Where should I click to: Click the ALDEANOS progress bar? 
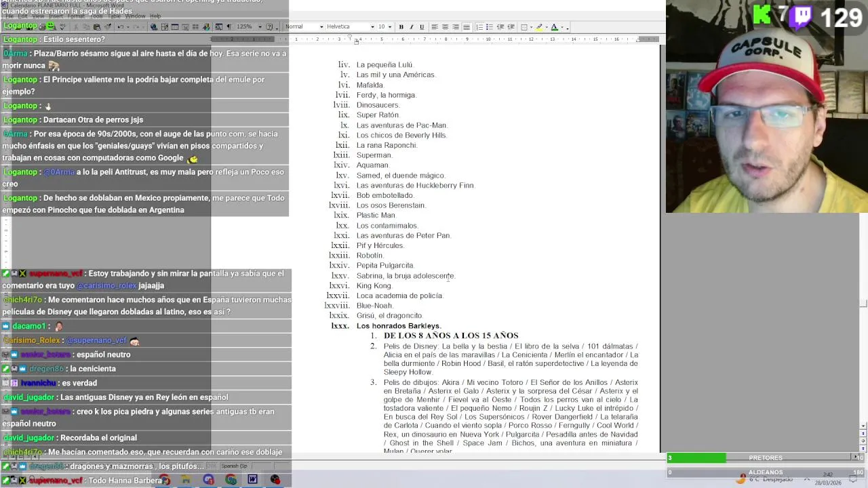pos(766,472)
